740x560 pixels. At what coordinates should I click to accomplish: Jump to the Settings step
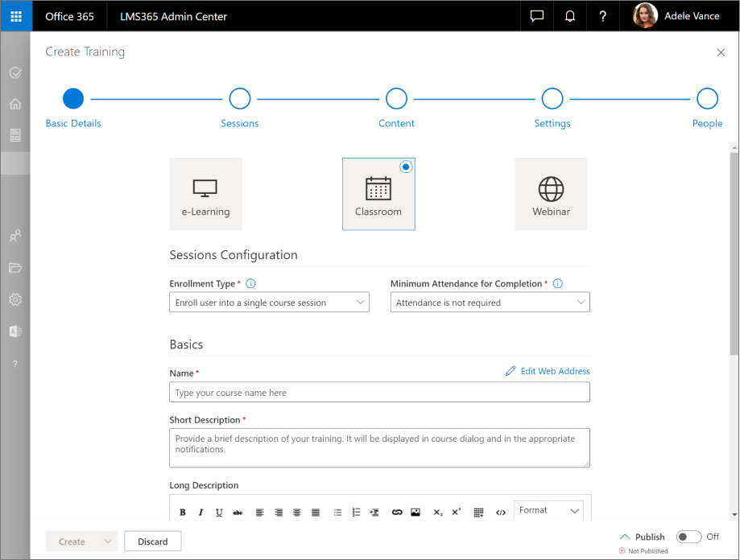point(552,99)
